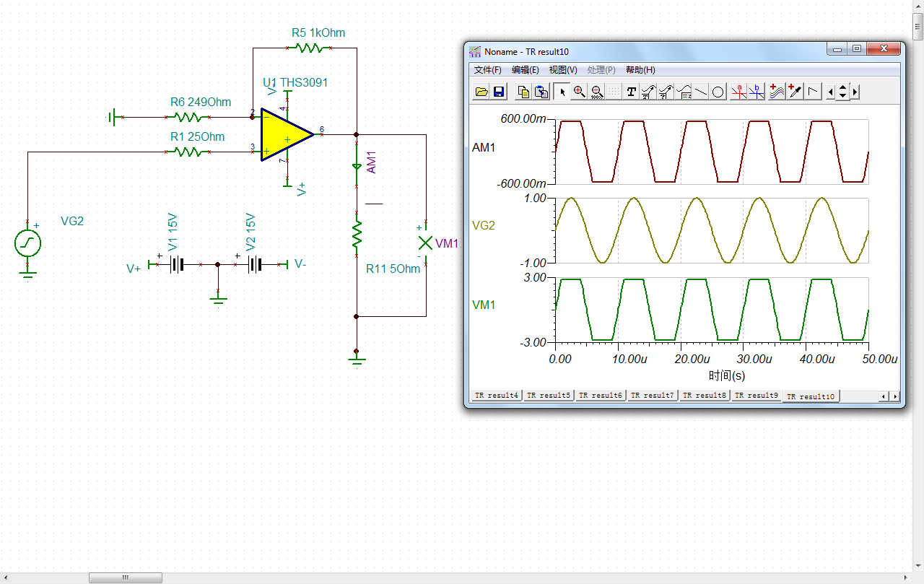Click the eyedropper post-processor icon
The image size is (924, 584).
click(794, 92)
